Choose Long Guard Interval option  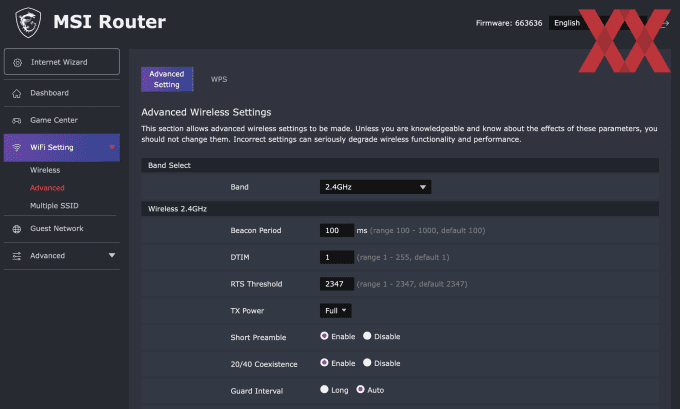pos(324,389)
